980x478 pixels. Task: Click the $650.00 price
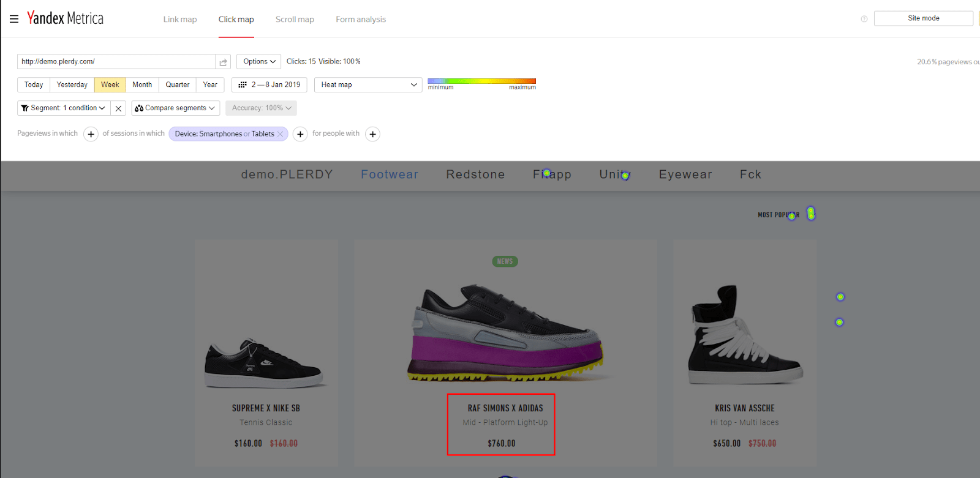pos(727,444)
